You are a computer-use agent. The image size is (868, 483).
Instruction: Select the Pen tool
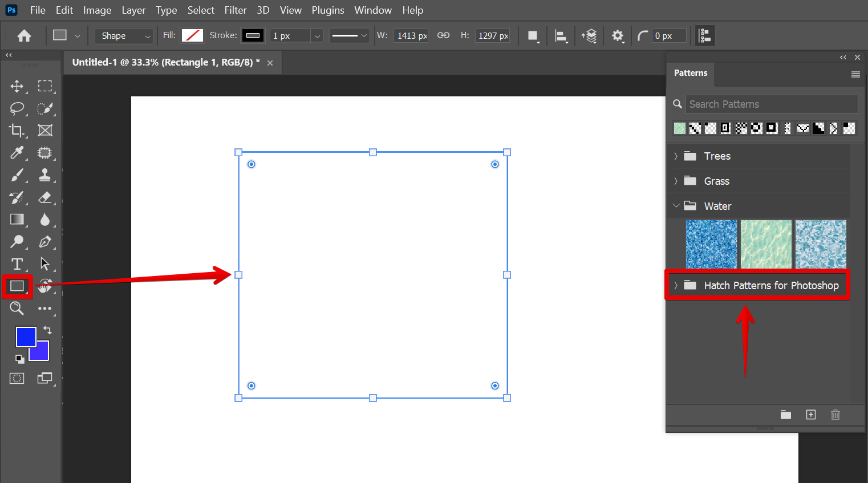44,242
